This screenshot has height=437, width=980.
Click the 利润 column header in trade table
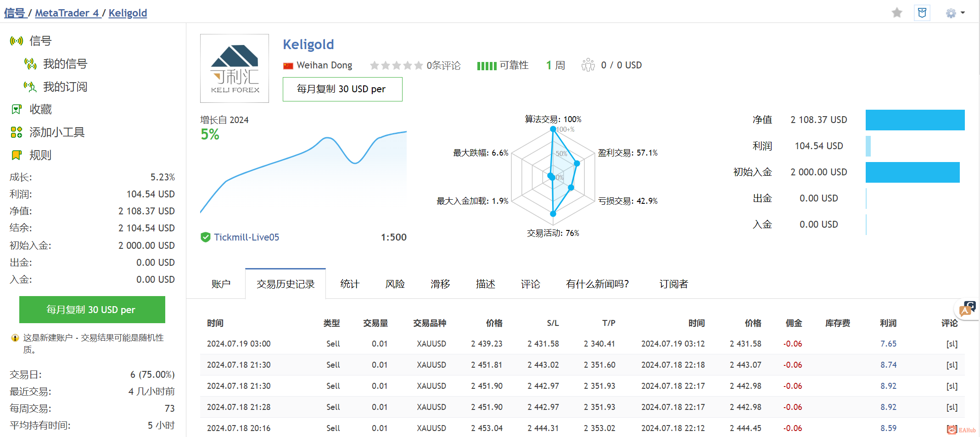(888, 323)
